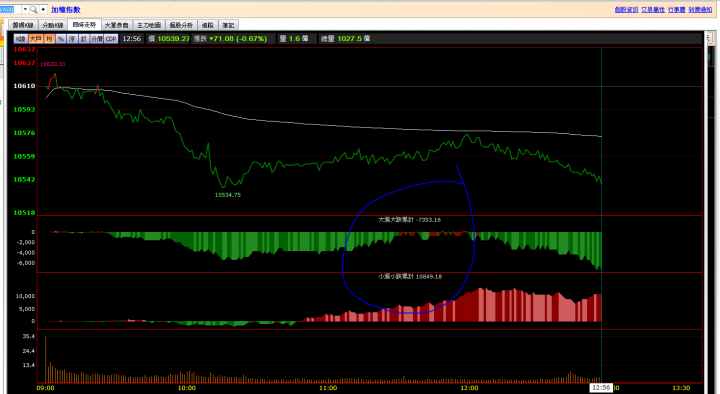Expand the side panel arrow at chart's right edge
720x394 pixels.
pyautogui.click(x=709, y=39)
